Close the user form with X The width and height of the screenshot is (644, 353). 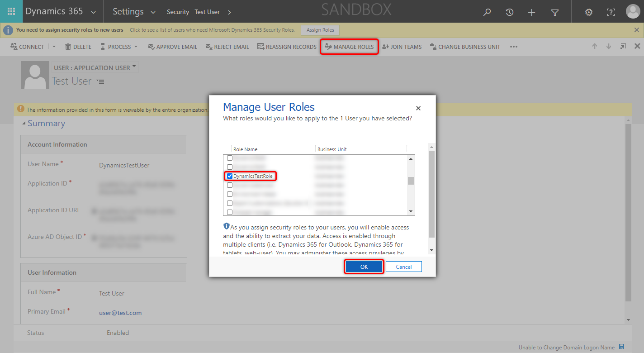coord(637,46)
